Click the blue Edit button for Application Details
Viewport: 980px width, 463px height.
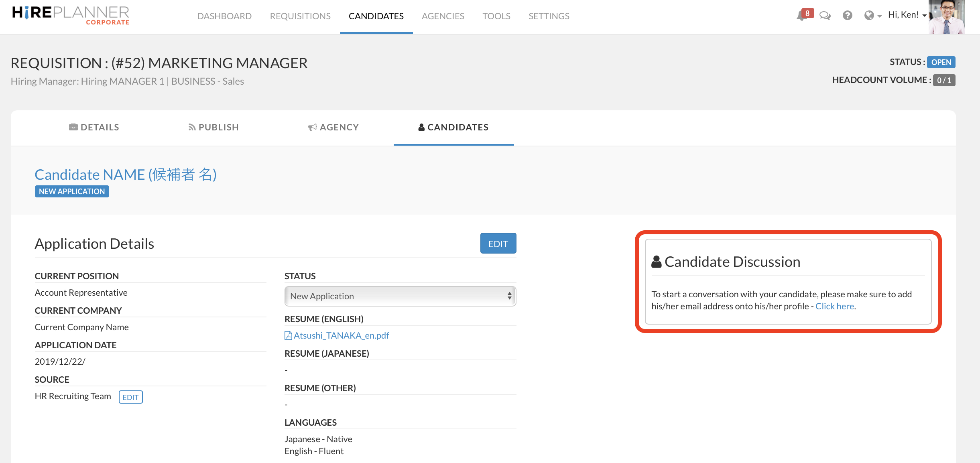click(x=498, y=244)
